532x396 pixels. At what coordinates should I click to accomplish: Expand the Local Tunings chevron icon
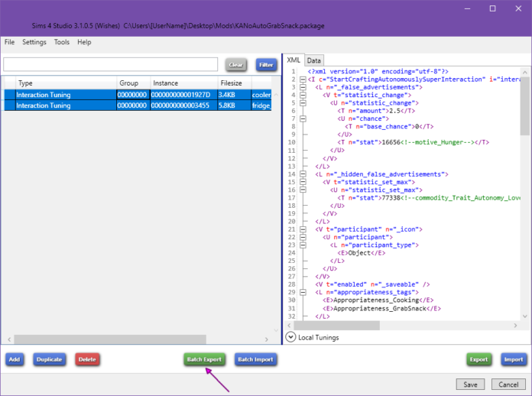point(290,337)
